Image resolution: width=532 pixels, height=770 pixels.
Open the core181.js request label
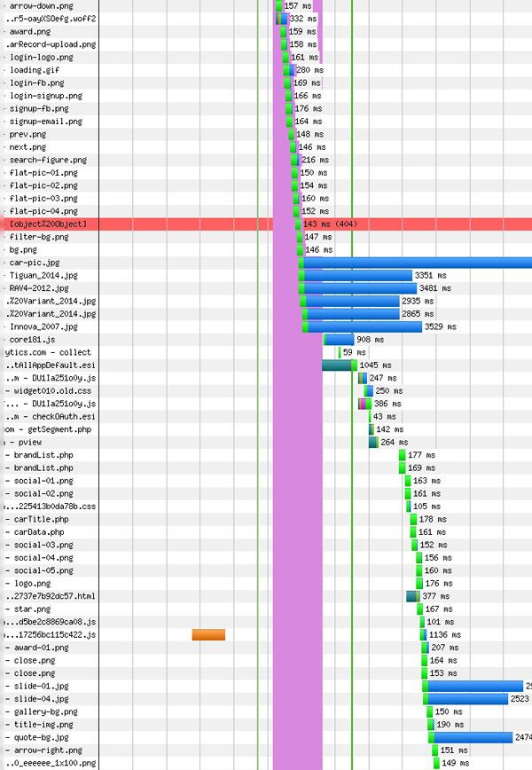pyautogui.click(x=32, y=340)
